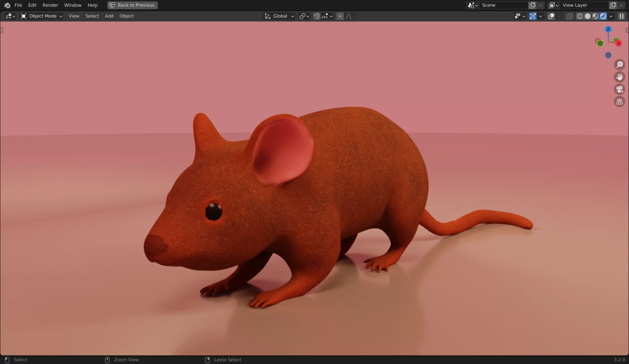629x364 pixels.
Task: Pause the viewport render preview
Action: (x=621, y=16)
